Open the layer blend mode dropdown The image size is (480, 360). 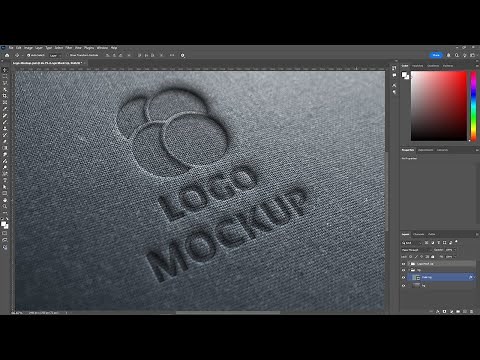417,250
